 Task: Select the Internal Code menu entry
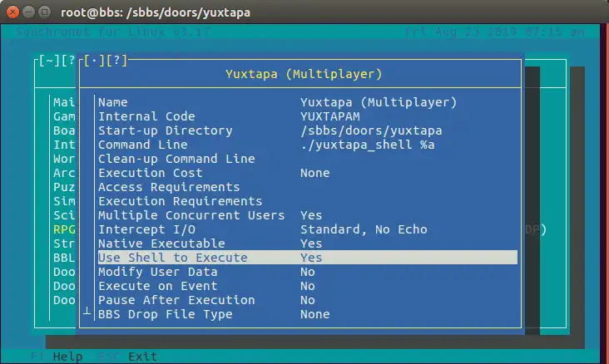click(x=146, y=116)
